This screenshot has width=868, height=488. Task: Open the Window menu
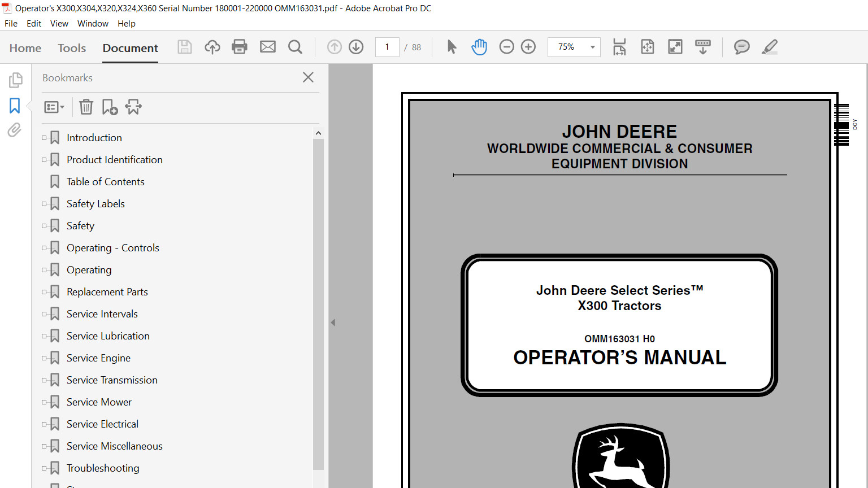pyautogui.click(x=93, y=24)
